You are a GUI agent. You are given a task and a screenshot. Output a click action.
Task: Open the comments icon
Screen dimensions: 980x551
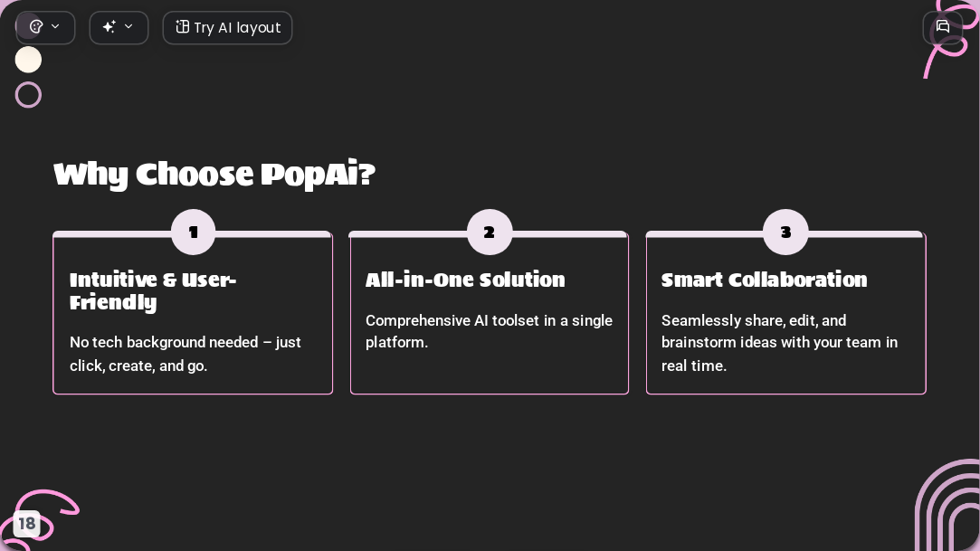[x=943, y=27]
